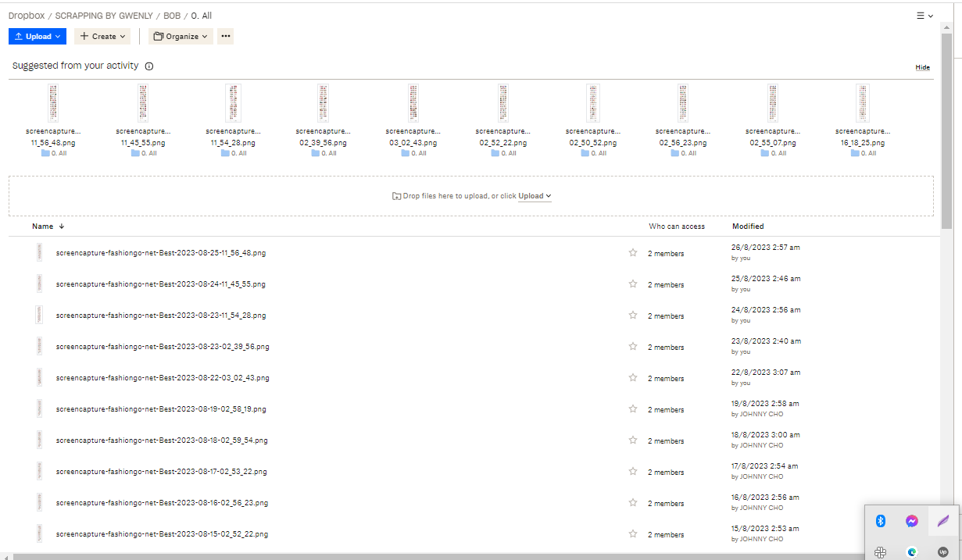
Task: Open suggested thumbnail 02_39_56.png
Action: point(323,102)
